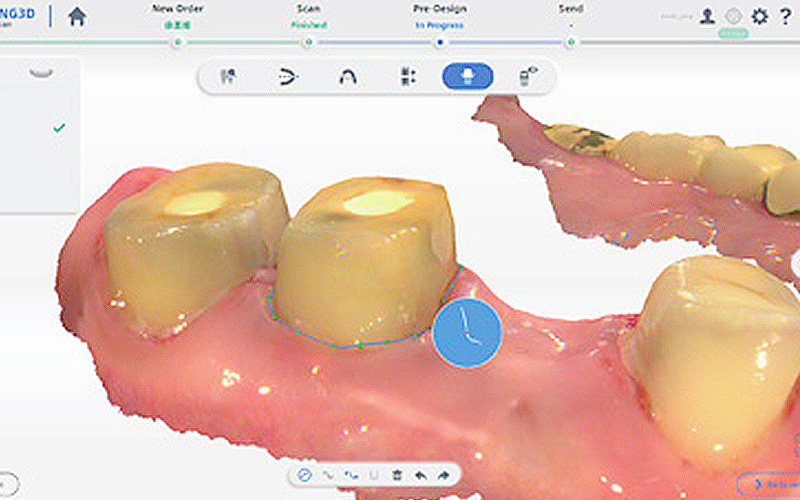Open the Pre-Design step
This screenshot has height=500, width=800.
439,42
